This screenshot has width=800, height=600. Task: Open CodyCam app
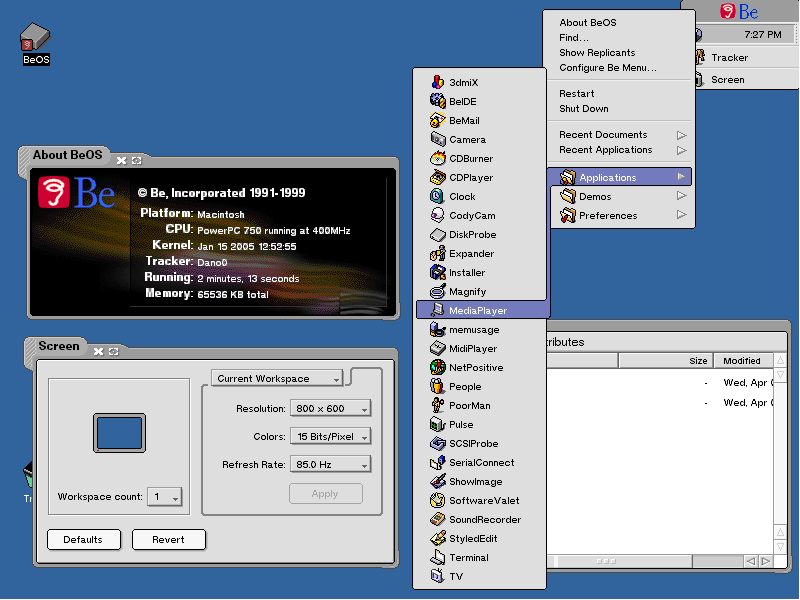pyautogui.click(x=479, y=215)
